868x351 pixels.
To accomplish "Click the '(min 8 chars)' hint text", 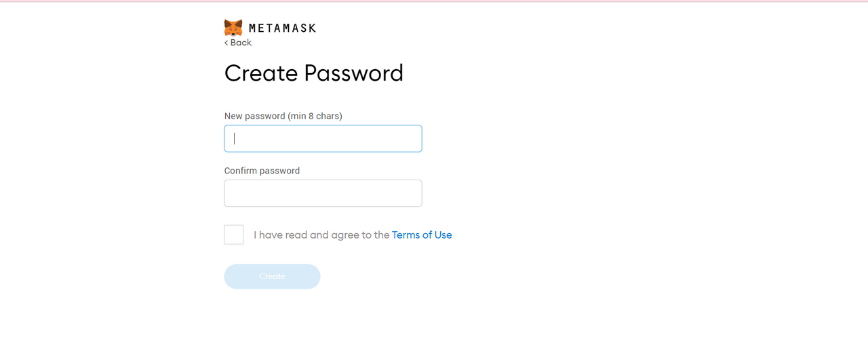I will pos(315,116).
